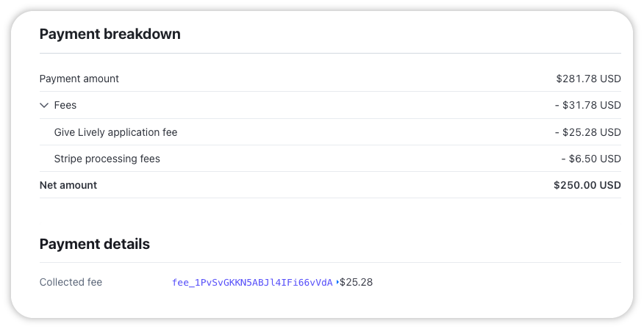Select the Give Lively application fee label
This screenshot has height=329, width=644.
point(115,132)
